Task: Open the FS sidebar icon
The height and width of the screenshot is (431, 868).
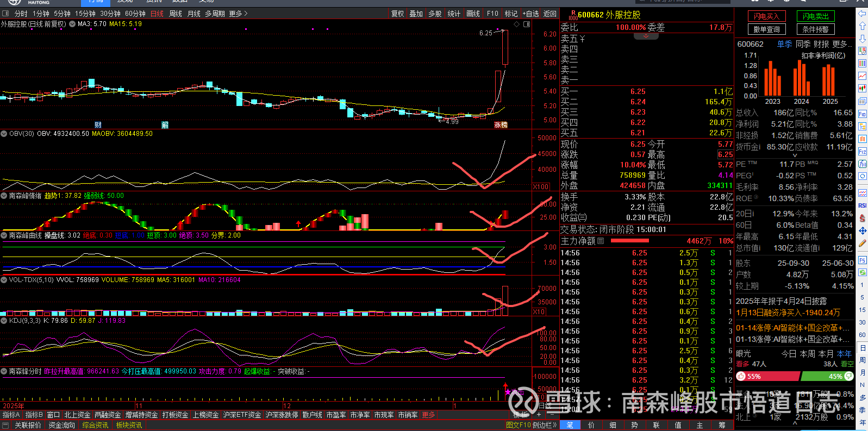Action: pos(862,260)
